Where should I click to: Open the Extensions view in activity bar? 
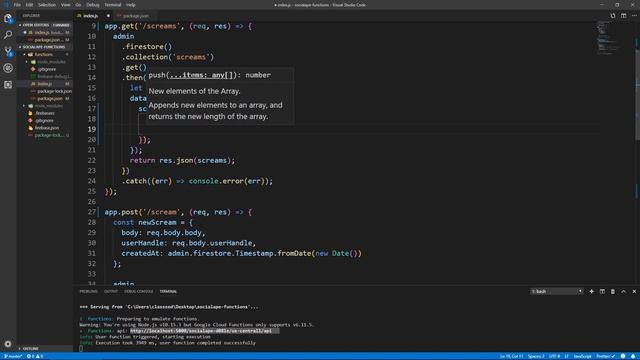tap(8, 84)
